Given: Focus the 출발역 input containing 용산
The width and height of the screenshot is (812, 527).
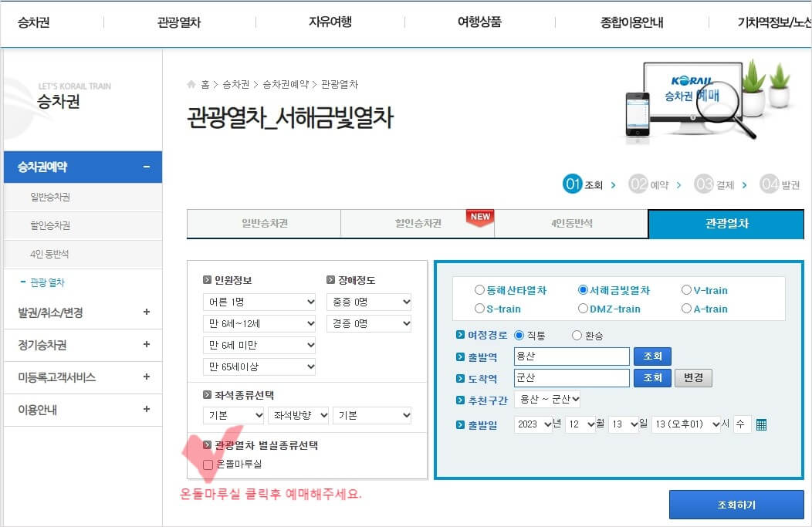Looking at the screenshot, I should tap(572, 356).
